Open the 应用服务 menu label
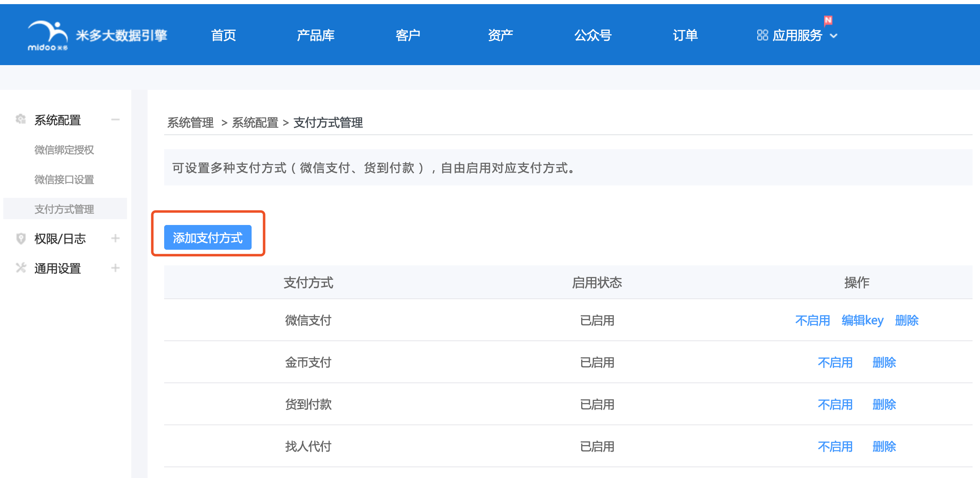The width and height of the screenshot is (980, 478). (x=797, y=35)
